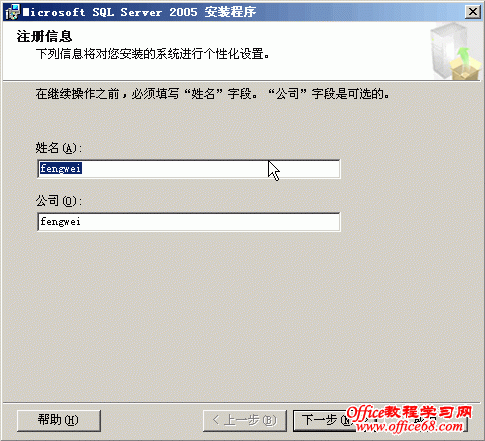Screen dimensions: 485x441
Task: Close the SQL Server 2005 setup window
Action: coord(473,12)
